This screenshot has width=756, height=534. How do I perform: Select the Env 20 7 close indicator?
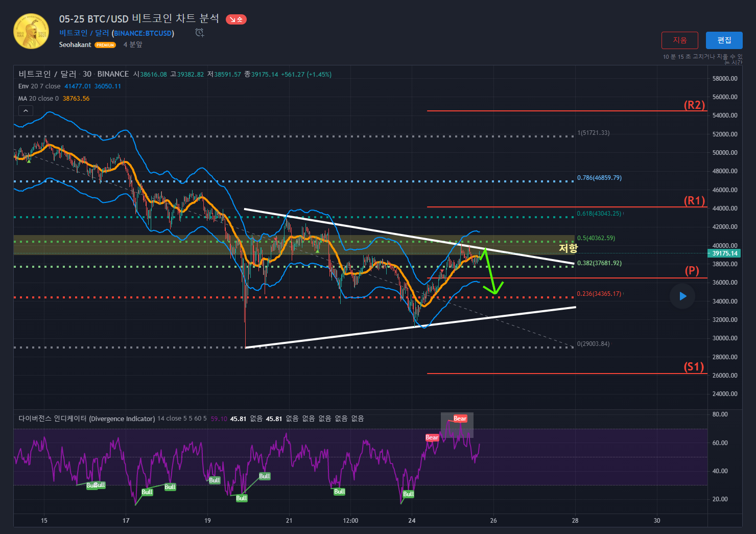pyautogui.click(x=39, y=86)
